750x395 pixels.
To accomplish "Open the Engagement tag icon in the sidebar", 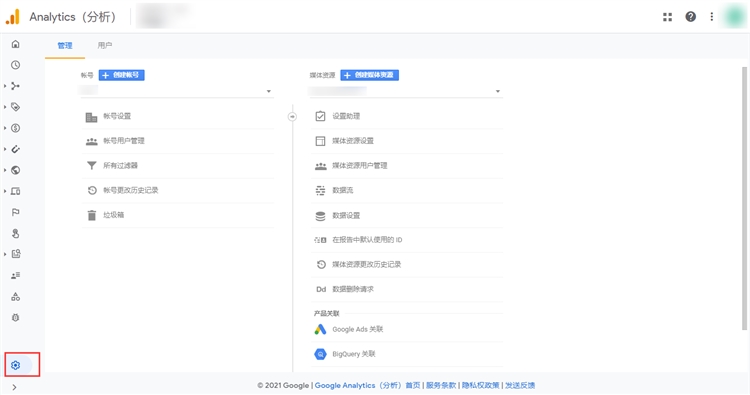I will click(16, 107).
